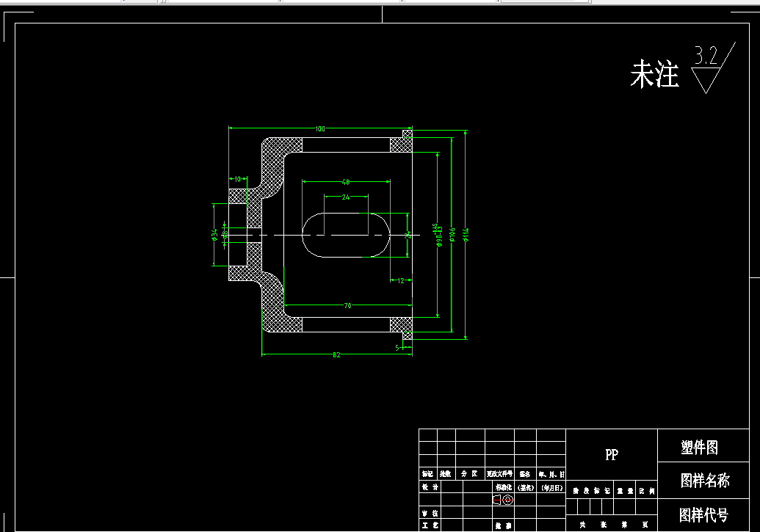
Task: Click the 塑件图 title text
Action: pyautogui.click(x=699, y=447)
